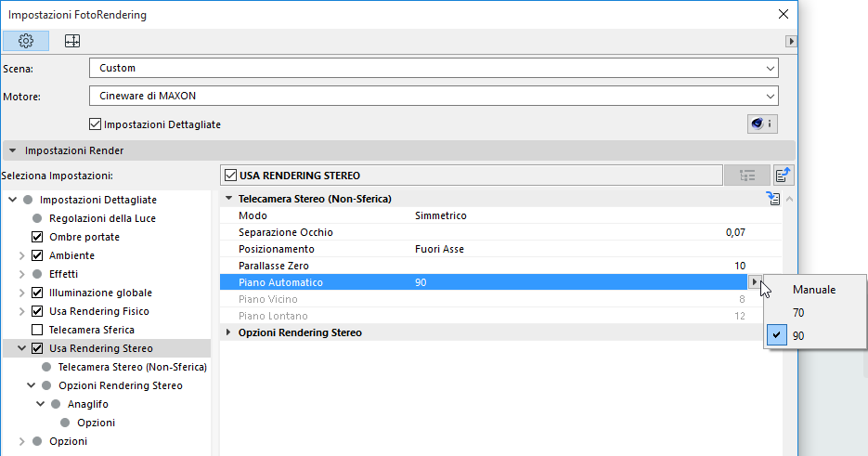
Task: Click the Piano Automatico flyout arrow
Action: click(x=754, y=282)
